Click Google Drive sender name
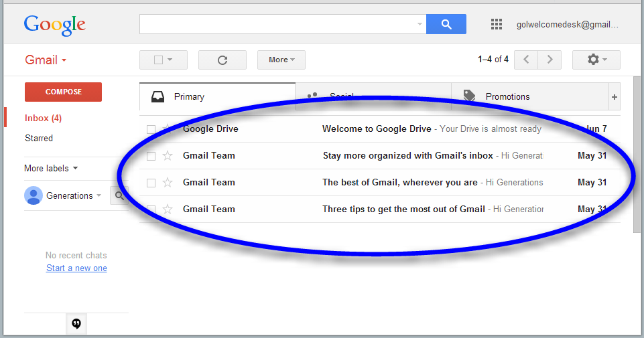Viewport: 644px width, 338px height. click(x=210, y=129)
